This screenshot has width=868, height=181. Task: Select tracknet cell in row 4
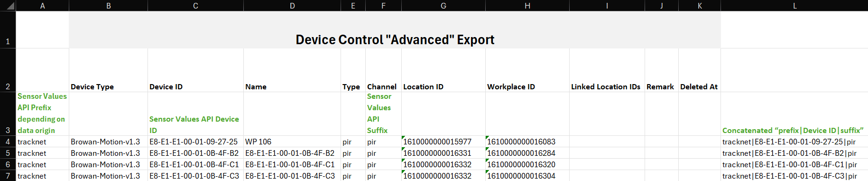point(43,142)
